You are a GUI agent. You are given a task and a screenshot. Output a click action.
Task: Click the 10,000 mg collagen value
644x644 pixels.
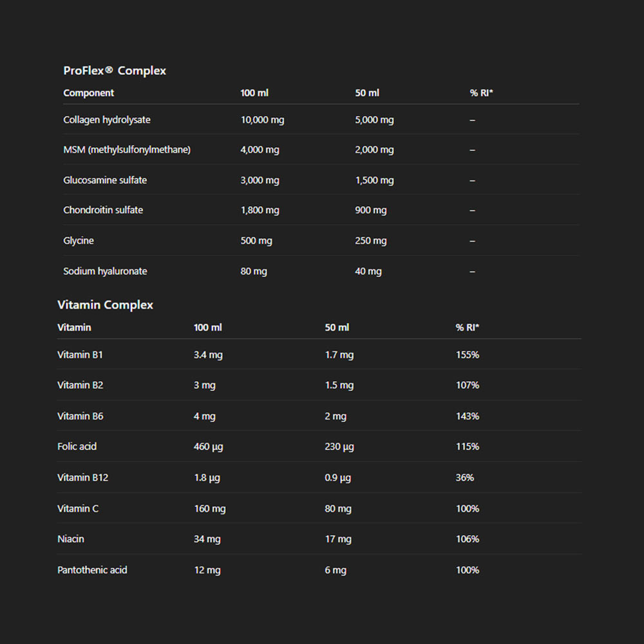click(x=262, y=120)
